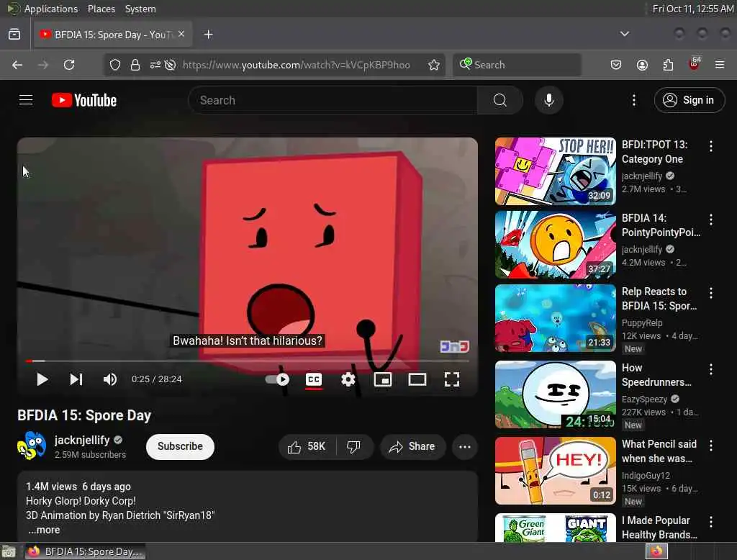The width and height of the screenshot is (737, 560).
Task: Open BFDIA 14 PointyPointy video title
Action: (661, 225)
